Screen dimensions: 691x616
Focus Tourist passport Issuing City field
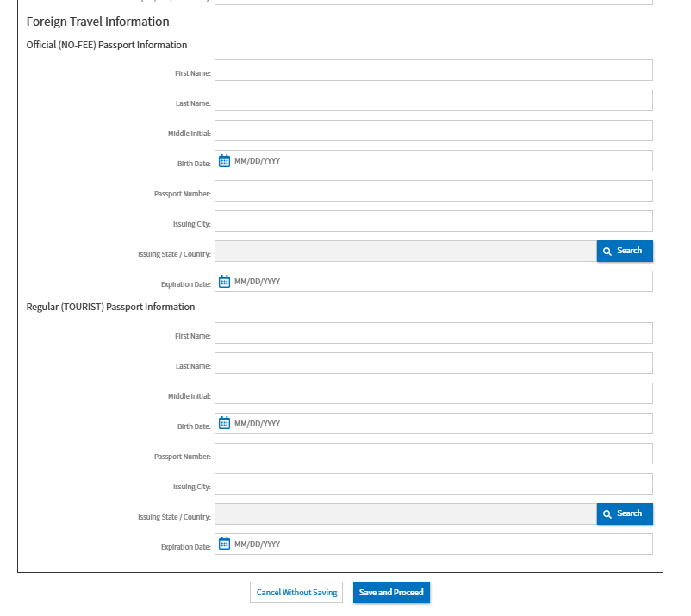coord(433,484)
